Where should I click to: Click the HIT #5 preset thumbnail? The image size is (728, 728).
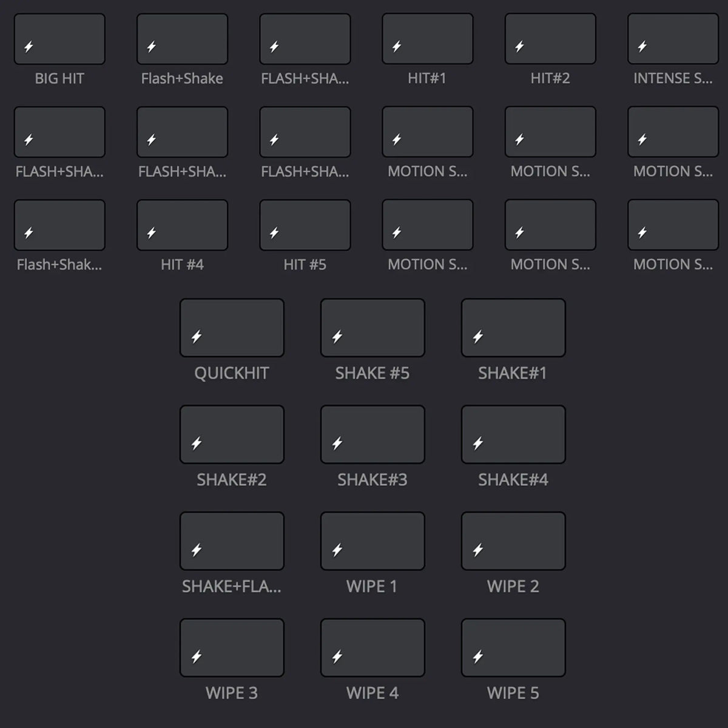coord(305,224)
